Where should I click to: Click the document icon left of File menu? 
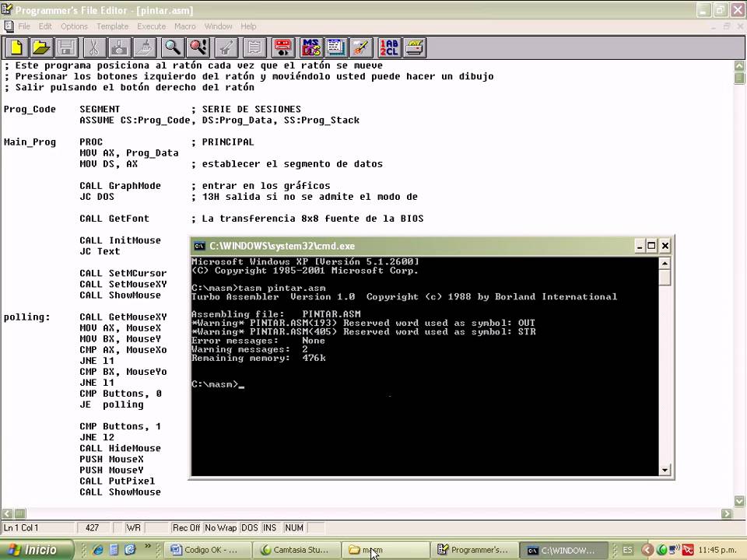coord(9,26)
